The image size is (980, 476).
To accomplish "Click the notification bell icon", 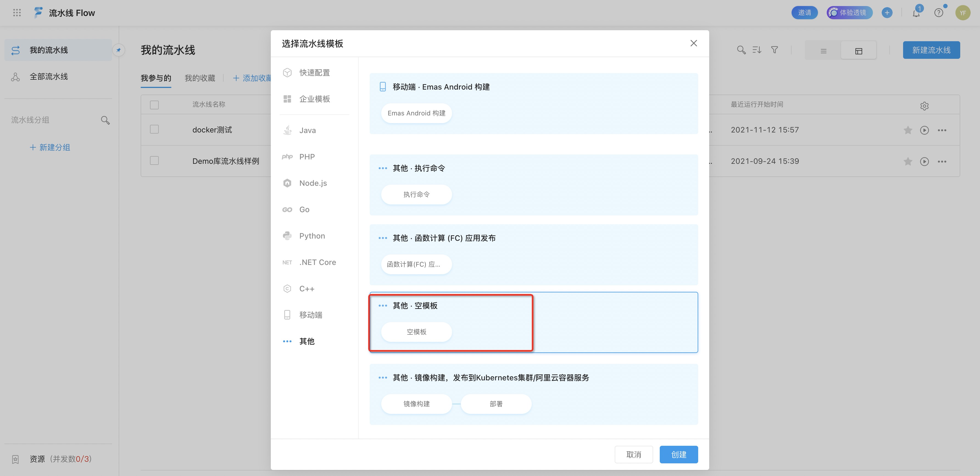I will [916, 13].
